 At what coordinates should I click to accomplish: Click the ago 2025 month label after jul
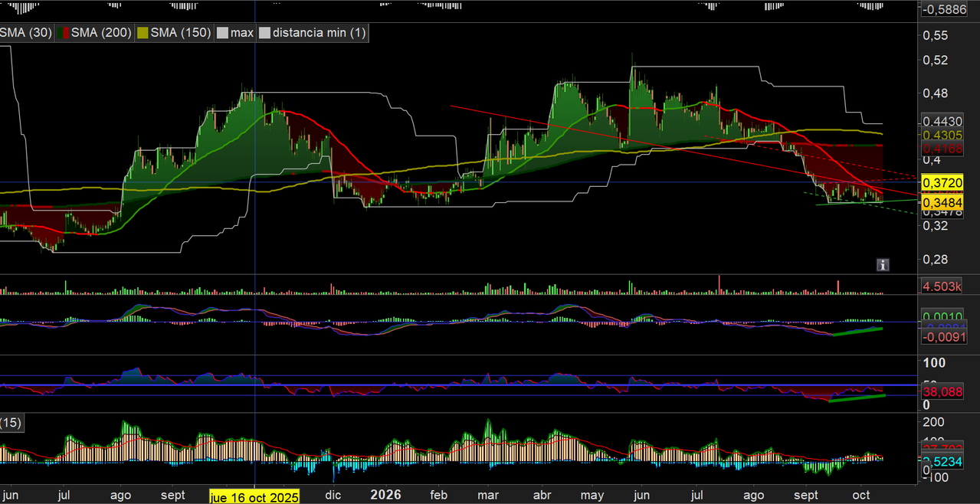coord(120,494)
